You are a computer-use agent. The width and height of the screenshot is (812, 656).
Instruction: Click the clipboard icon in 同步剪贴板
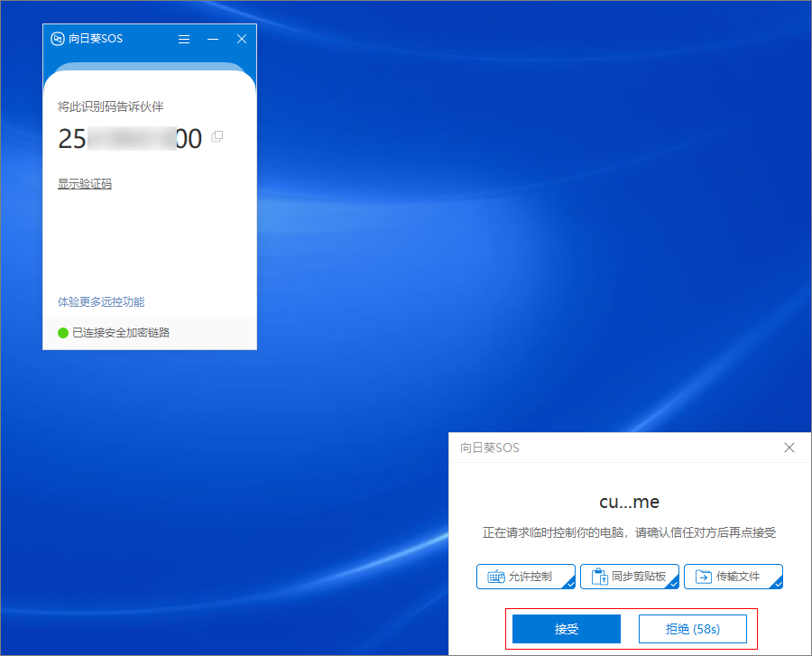click(x=600, y=577)
